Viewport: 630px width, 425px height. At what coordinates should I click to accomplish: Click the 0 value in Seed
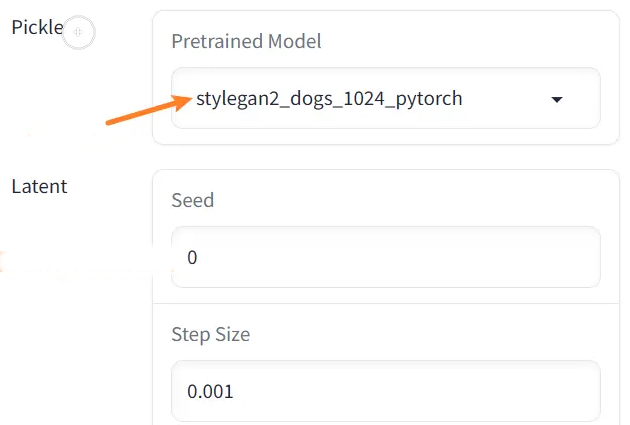[x=192, y=257]
